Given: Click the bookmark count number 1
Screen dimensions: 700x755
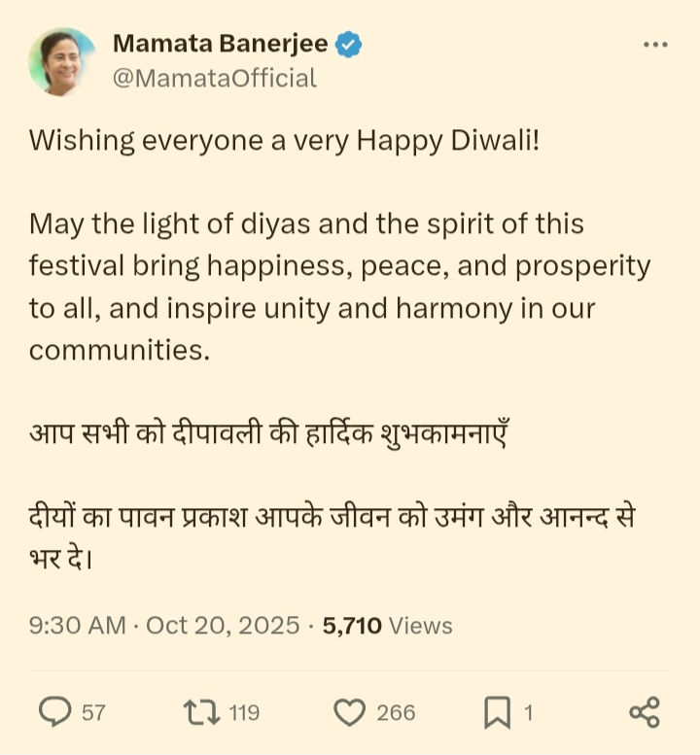Looking at the screenshot, I should (529, 713).
